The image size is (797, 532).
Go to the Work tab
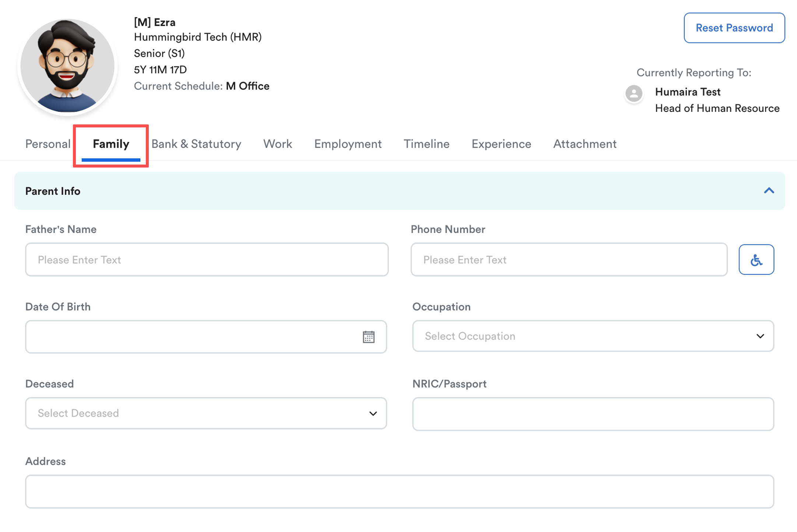coord(278,144)
